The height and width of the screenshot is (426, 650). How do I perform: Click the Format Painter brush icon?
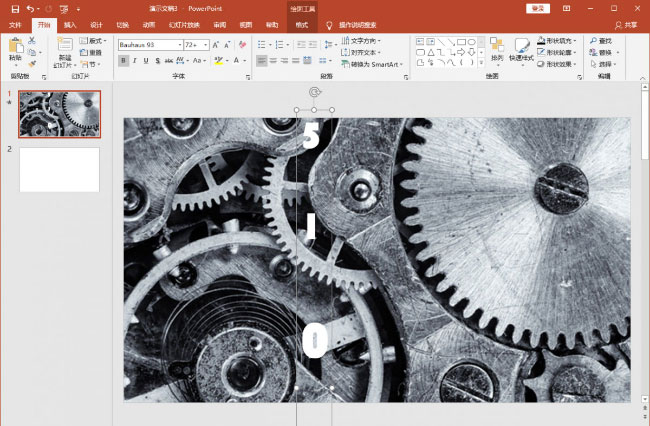32,63
